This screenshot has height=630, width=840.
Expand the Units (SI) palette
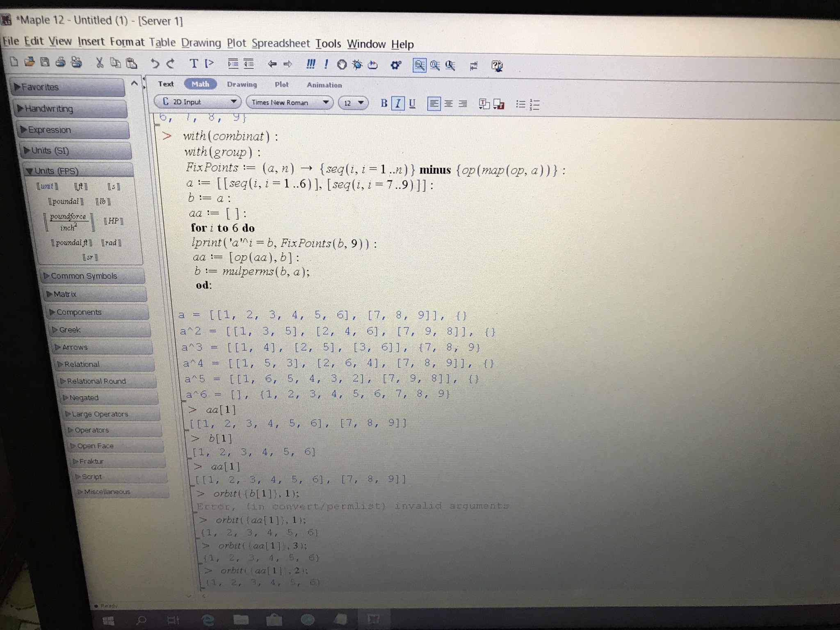click(x=75, y=151)
